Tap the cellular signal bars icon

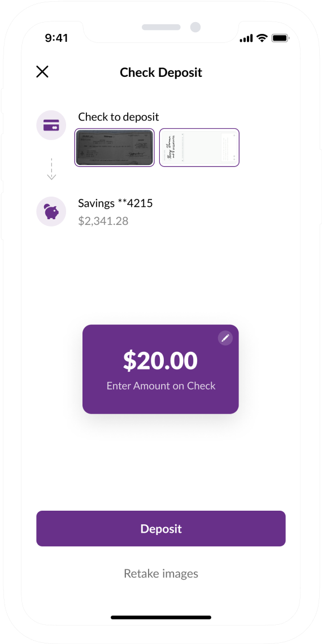246,38
